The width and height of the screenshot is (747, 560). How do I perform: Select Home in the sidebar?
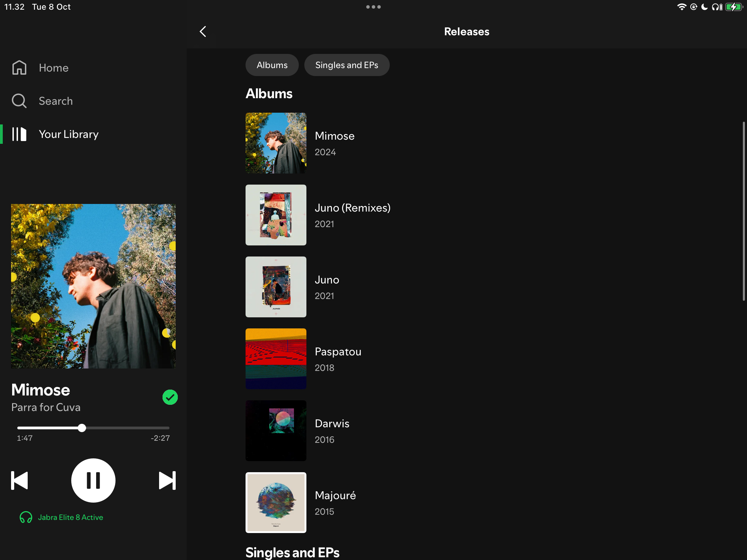tap(54, 68)
